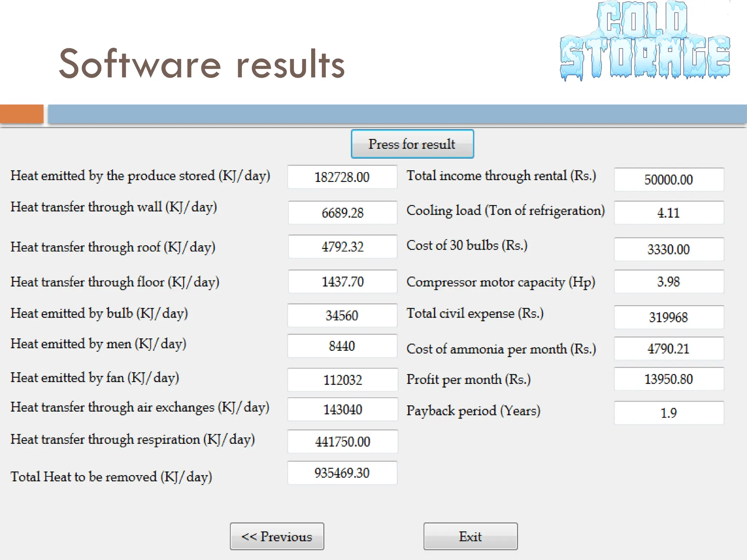Select profit per month field 13950.80
The height and width of the screenshot is (560, 747).
[x=669, y=379]
